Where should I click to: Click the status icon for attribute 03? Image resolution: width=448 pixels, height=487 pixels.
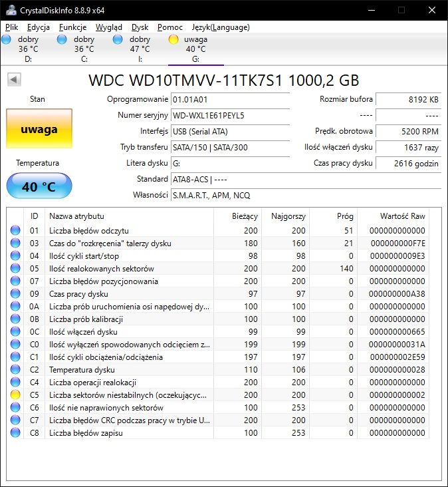tap(15, 243)
